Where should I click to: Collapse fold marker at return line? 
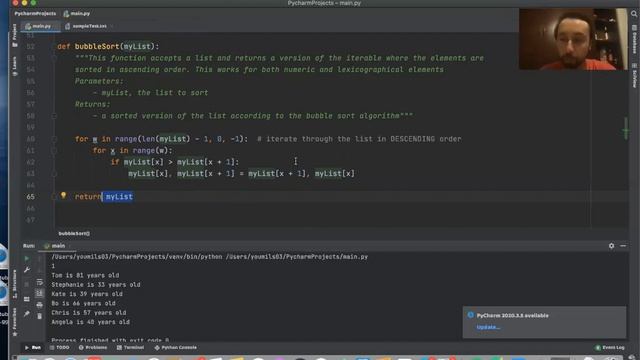pyautogui.click(x=54, y=197)
